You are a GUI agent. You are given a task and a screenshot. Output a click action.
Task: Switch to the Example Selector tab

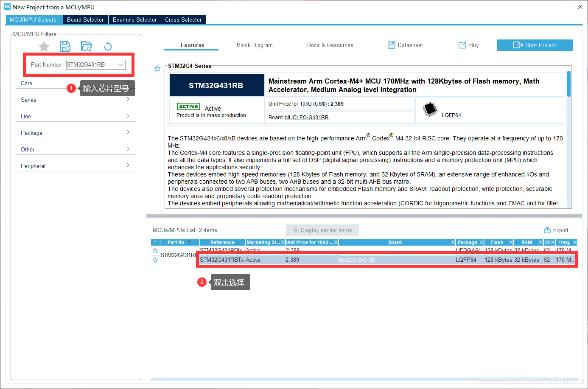tap(134, 20)
